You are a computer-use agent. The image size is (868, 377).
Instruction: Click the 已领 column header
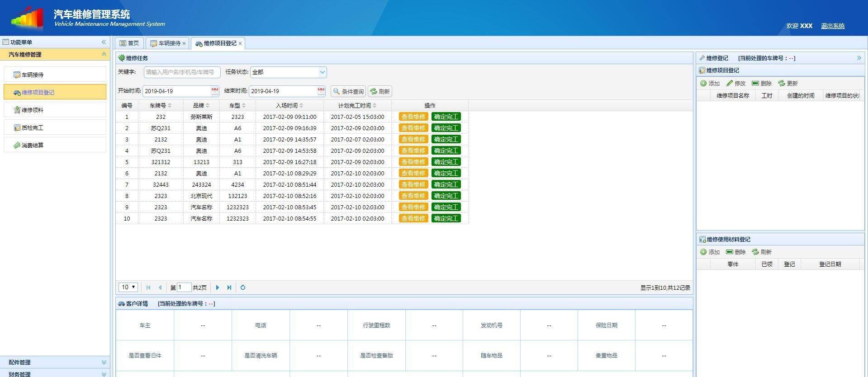767,264
